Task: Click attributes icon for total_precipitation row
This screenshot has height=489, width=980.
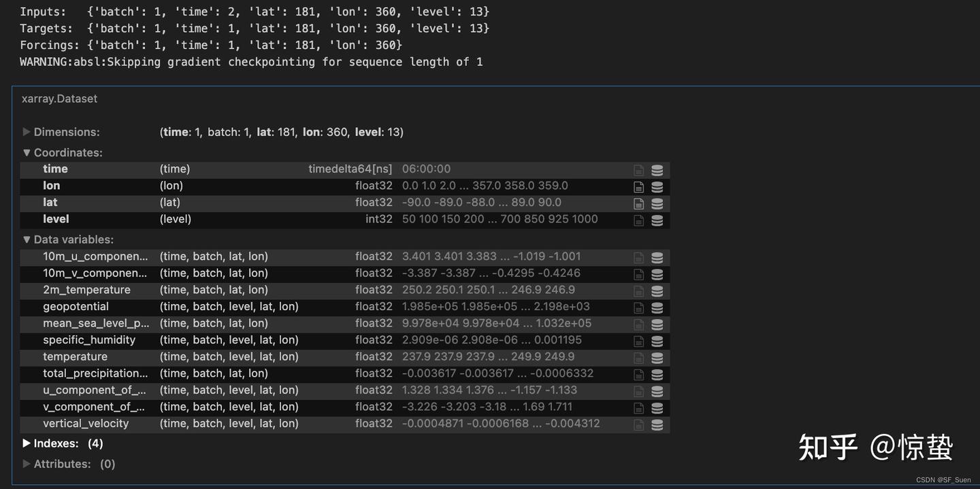Action: point(638,374)
